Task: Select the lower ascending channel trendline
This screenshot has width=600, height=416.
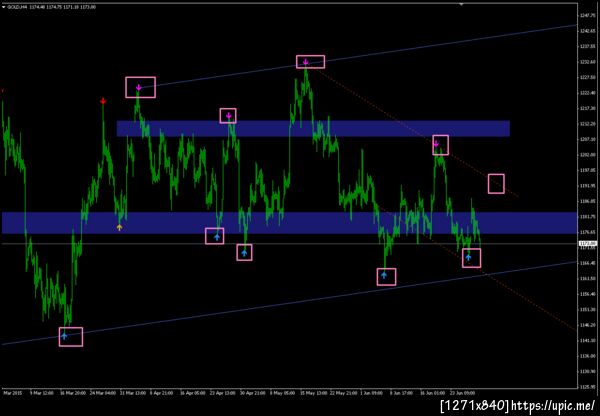Action: pos(289,303)
